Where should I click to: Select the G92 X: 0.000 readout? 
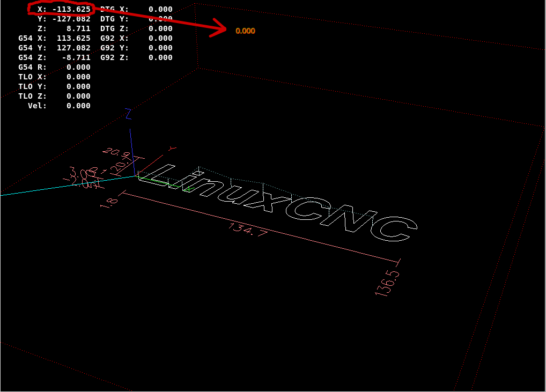136,38
